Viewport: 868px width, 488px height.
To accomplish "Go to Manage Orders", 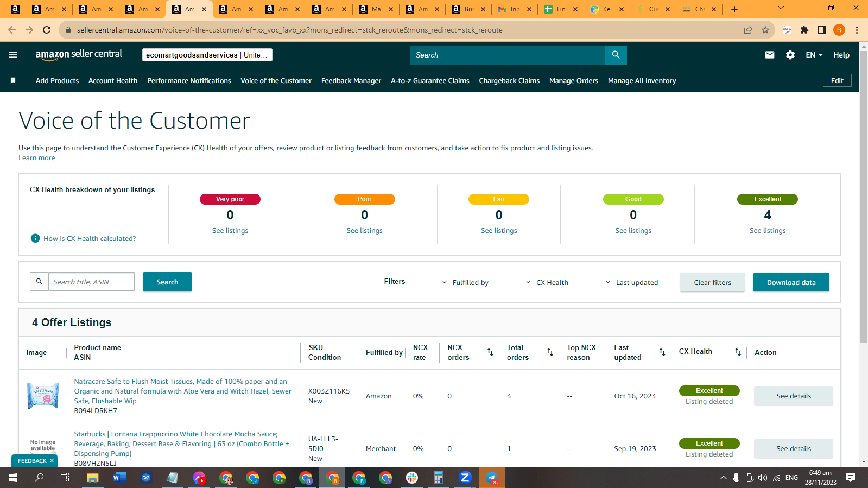I will pyautogui.click(x=574, y=80).
